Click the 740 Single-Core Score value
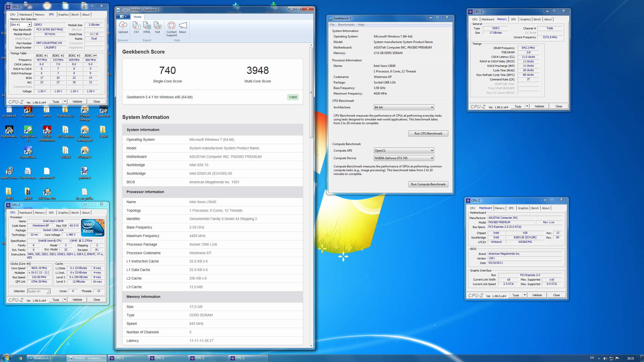 tap(168, 70)
